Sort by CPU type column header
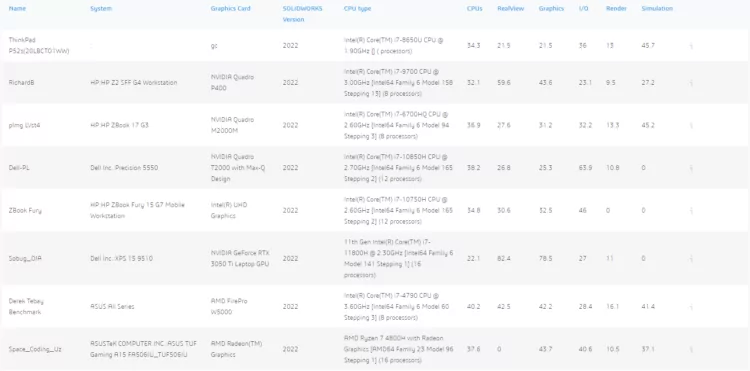 pyautogui.click(x=357, y=9)
